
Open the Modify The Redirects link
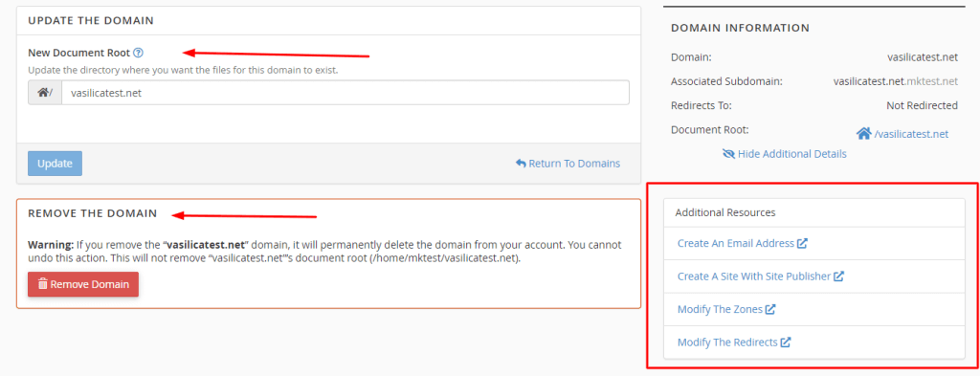(x=727, y=343)
